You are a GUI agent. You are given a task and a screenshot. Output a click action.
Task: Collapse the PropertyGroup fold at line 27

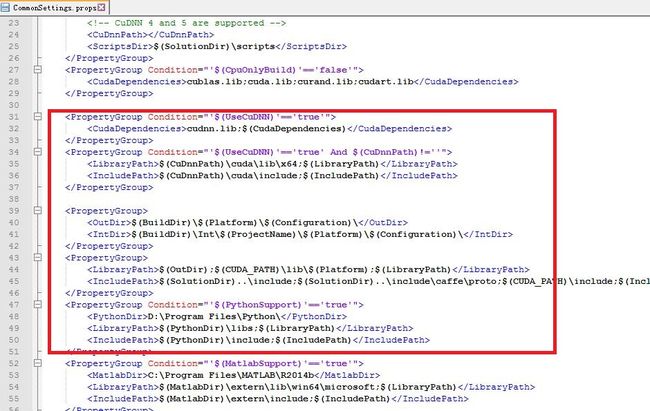click(38, 70)
